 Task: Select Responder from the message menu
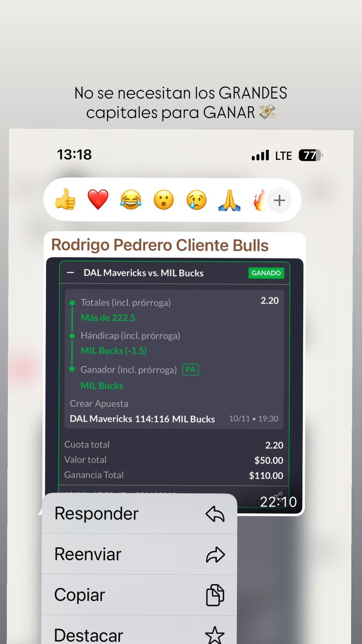pos(139,514)
